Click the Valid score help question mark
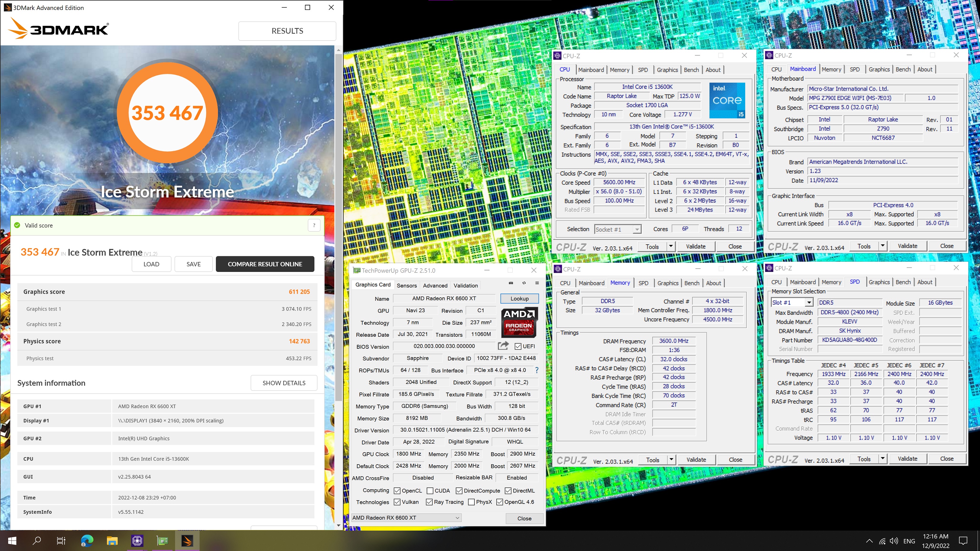The image size is (980, 551). click(x=314, y=225)
